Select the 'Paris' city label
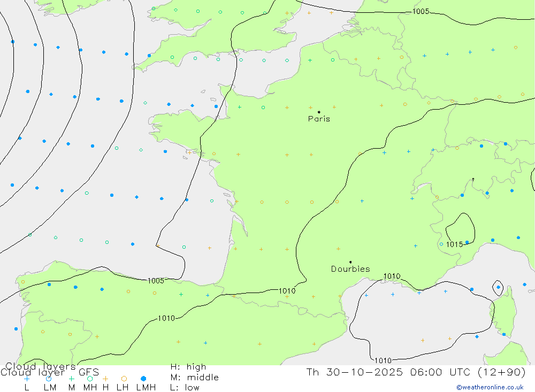This screenshot has width=535, height=392. (x=319, y=119)
